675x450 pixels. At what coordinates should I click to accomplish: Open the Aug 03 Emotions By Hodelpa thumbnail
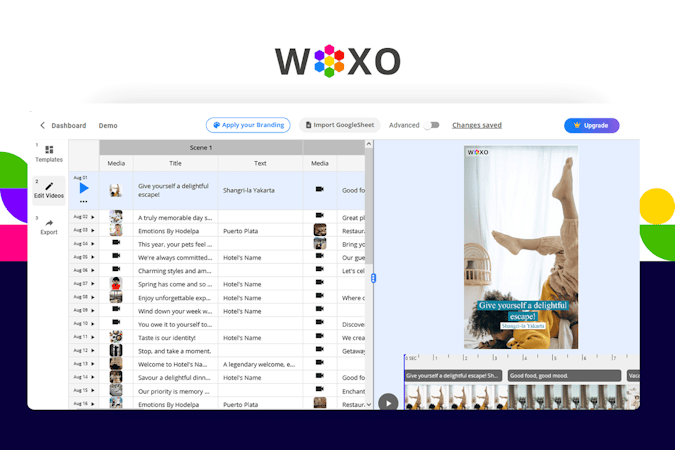(x=116, y=230)
